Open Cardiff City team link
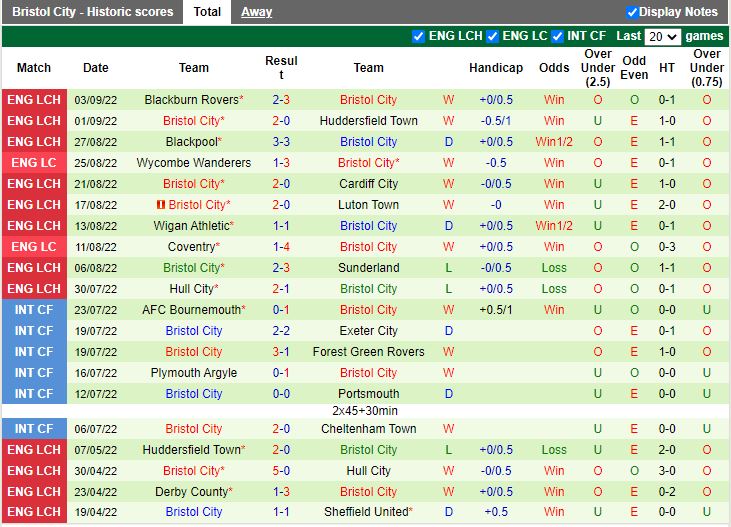Image resolution: width=731 pixels, height=527 pixels. click(368, 184)
